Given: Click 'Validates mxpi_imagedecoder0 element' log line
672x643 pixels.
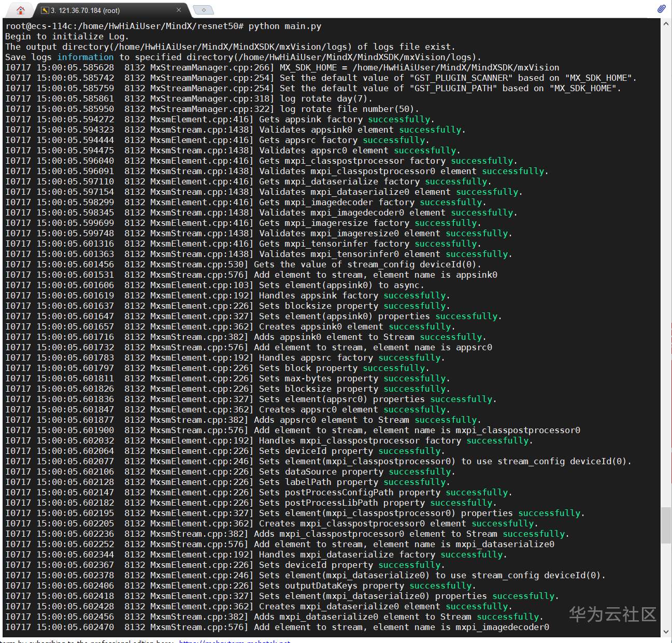Looking at the screenshot, I should point(262,212).
